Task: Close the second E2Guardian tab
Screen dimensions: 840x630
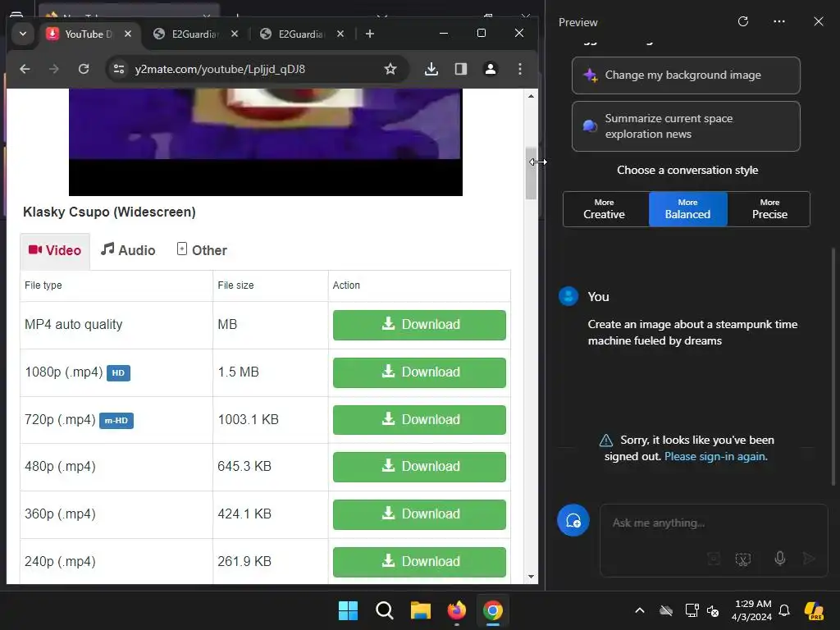Action: click(x=340, y=34)
